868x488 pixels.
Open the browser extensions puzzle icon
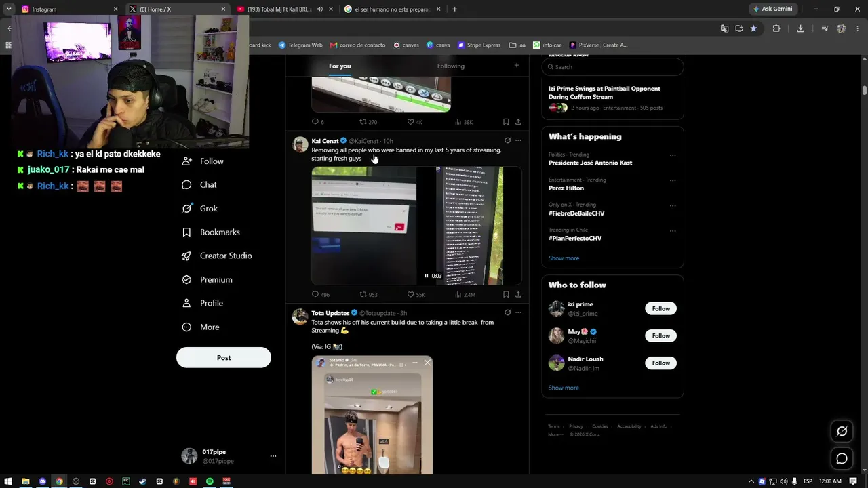click(x=776, y=28)
